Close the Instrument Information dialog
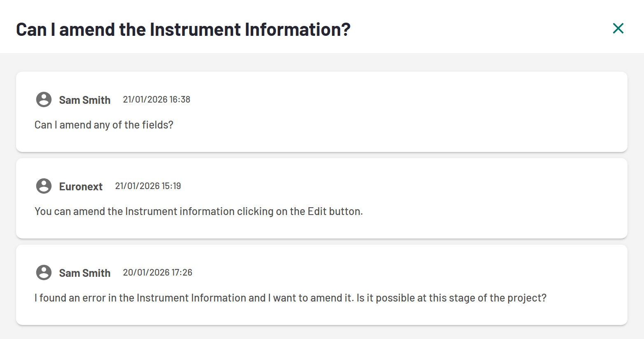Screen dimensions: 644x339 pyautogui.click(x=618, y=28)
